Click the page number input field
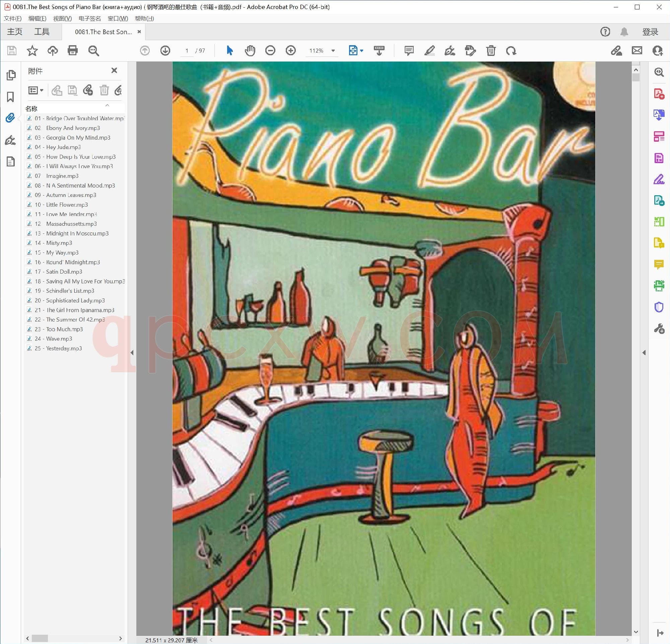The width and height of the screenshot is (670, 644). coord(187,51)
